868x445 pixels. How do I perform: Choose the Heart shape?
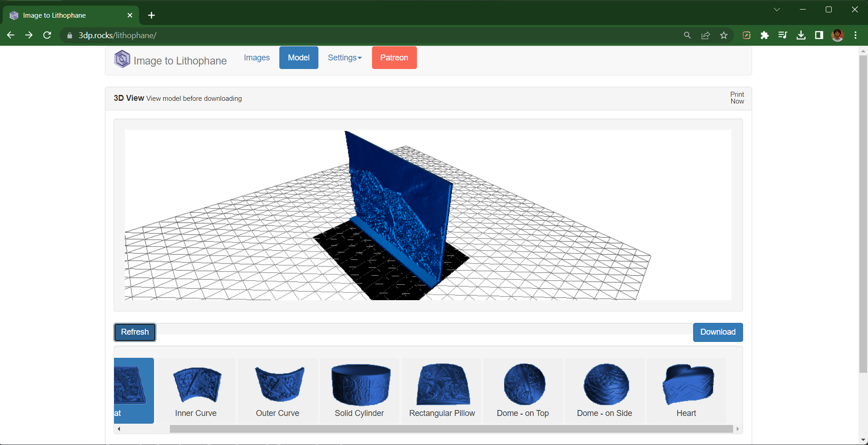point(686,391)
